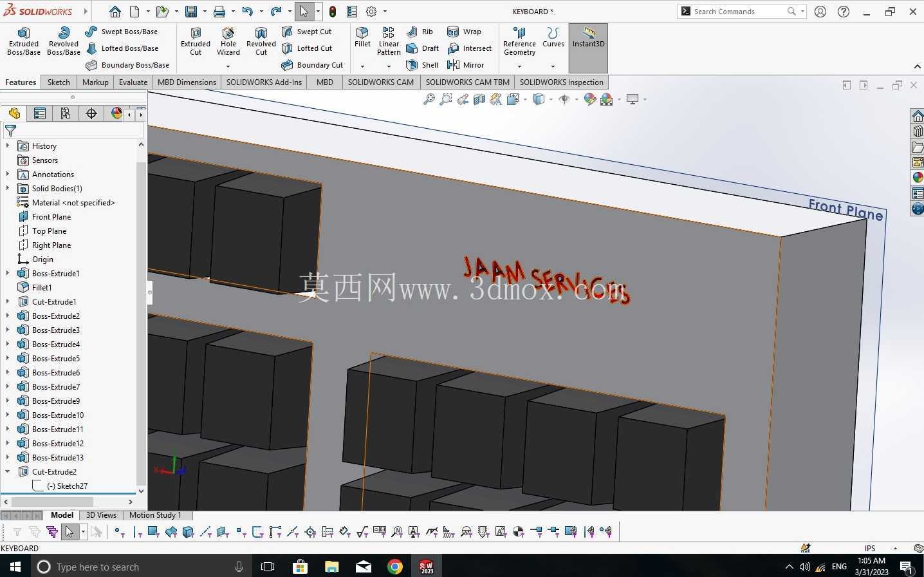924x577 pixels.
Task: Open the Curves tools
Action: coord(553,37)
